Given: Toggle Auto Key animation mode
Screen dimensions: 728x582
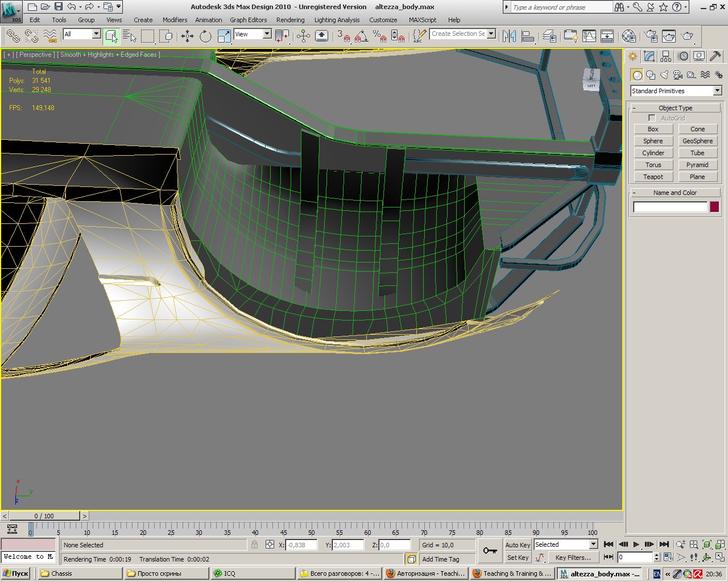Looking at the screenshot, I should pyautogui.click(x=518, y=544).
